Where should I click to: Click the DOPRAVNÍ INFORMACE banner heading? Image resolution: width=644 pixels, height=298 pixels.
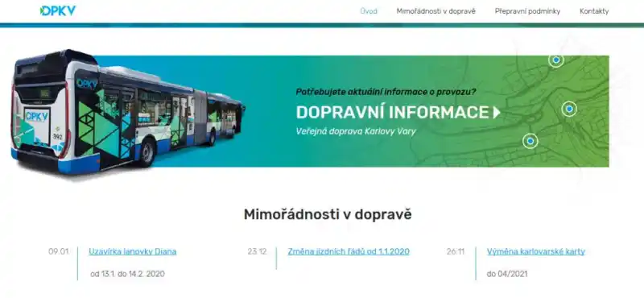[392, 112]
